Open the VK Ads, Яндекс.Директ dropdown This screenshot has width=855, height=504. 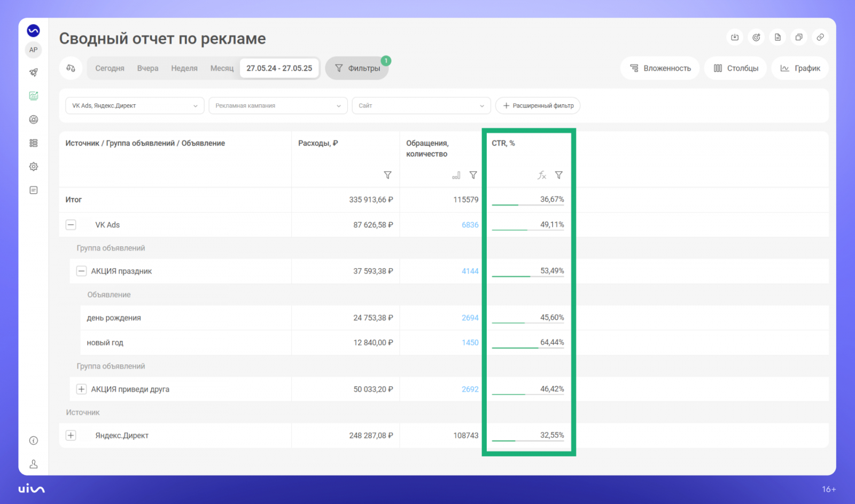(135, 106)
